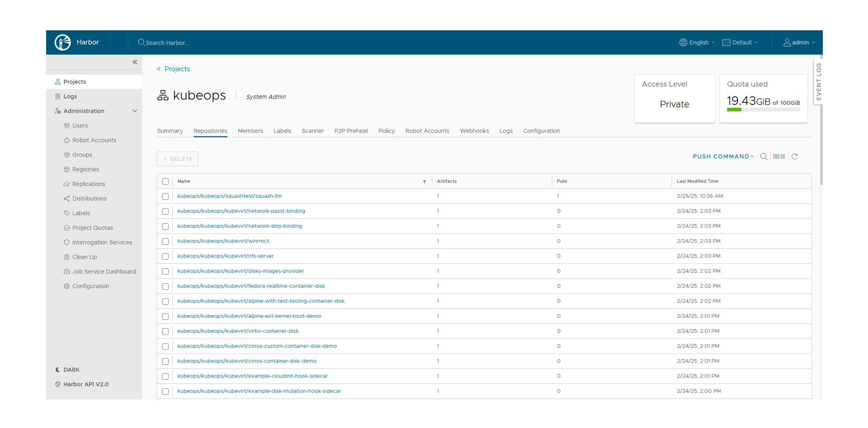
Task: Click the Labels tag icon in sidebar
Action: point(67,213)
